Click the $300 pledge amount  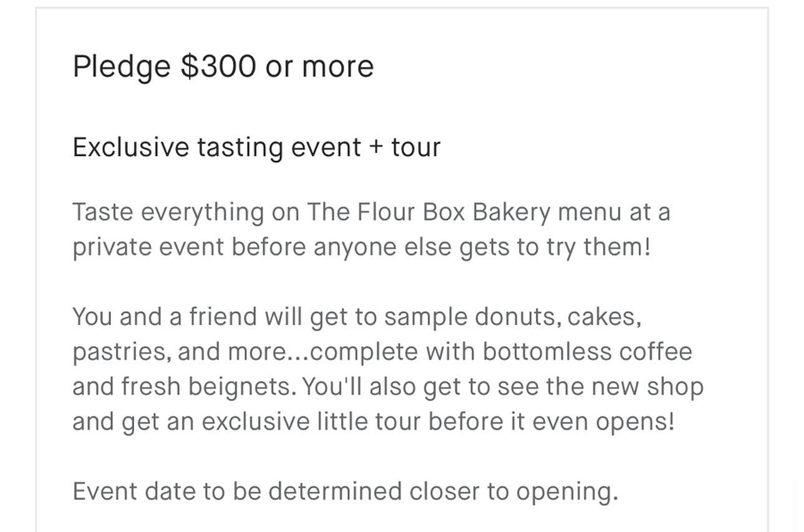[x=218, y=66]
